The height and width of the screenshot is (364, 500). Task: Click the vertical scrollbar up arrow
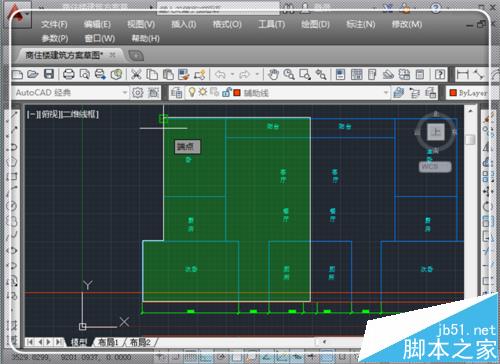click(470, 111)
